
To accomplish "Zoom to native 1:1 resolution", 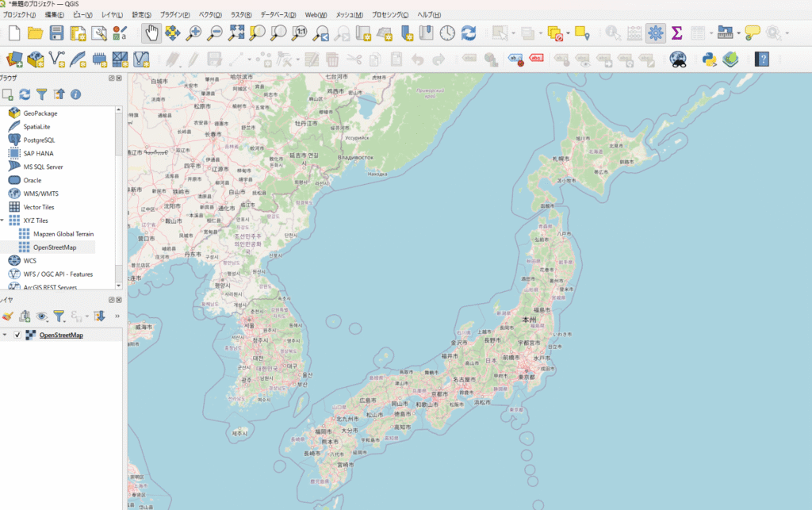I will [x=299, y=33].
